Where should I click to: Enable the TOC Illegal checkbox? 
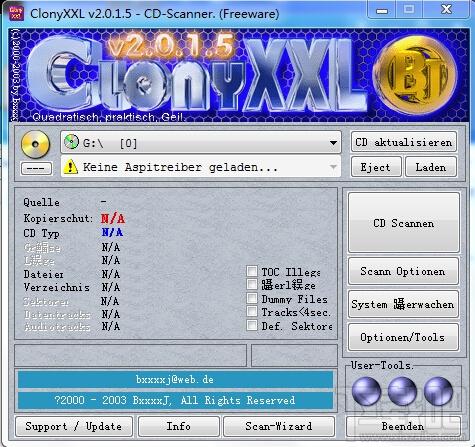pos(252,271)
